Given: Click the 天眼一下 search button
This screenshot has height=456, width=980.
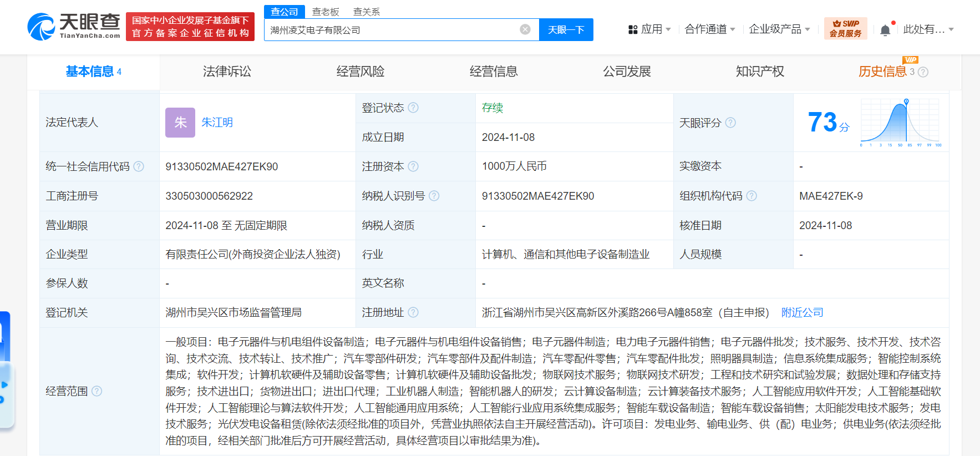Looking at the screenshot, I should coord(566,29).
